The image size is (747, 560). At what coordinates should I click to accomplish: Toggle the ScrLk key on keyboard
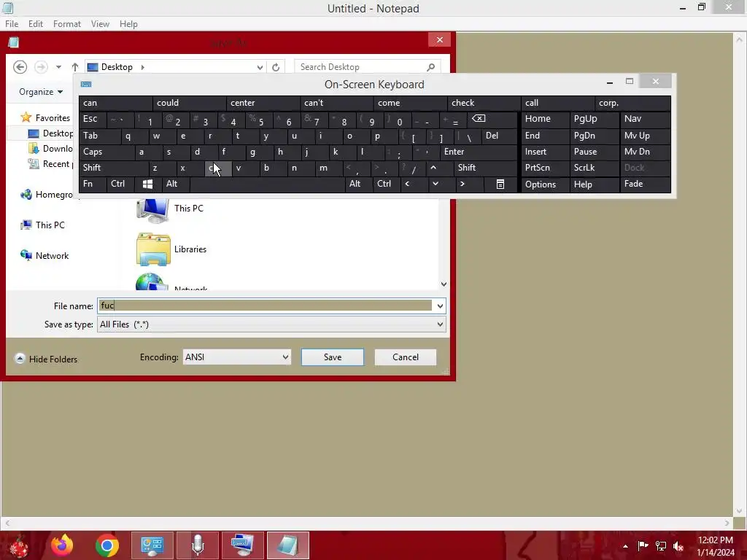[594, 168]
